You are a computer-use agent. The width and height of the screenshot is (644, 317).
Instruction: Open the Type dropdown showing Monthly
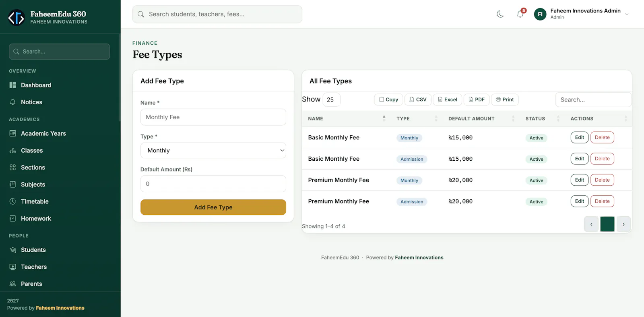[x=213, y=150]
